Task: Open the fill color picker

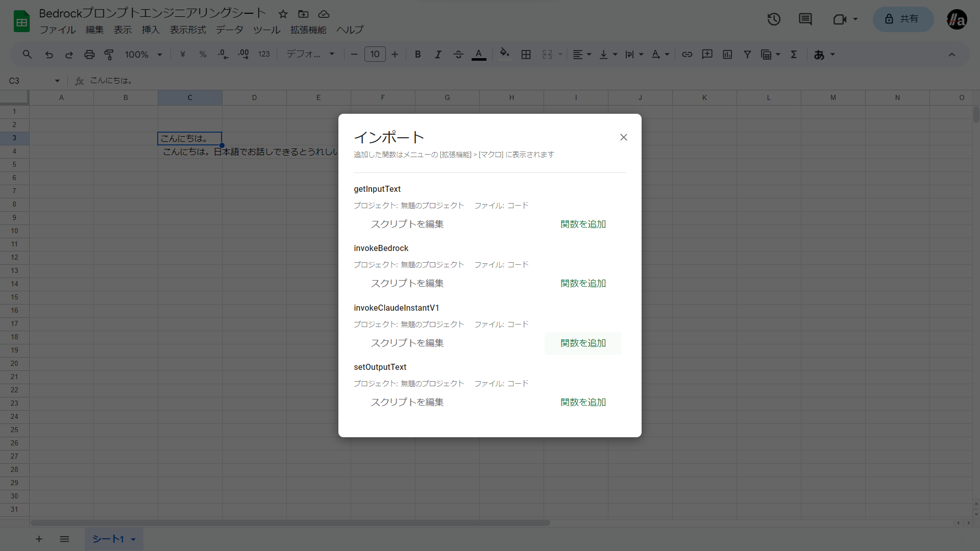Action: click(504, 54)
